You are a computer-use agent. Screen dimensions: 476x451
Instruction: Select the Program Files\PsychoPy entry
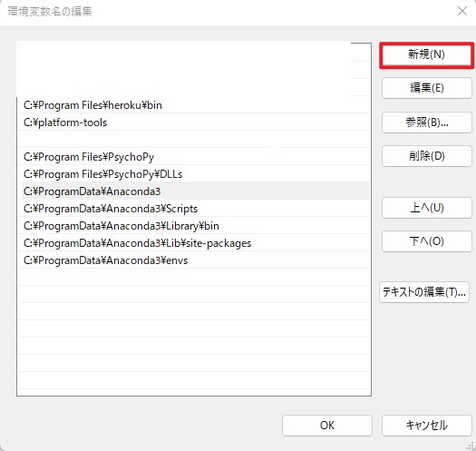click(x=194, y=157)
